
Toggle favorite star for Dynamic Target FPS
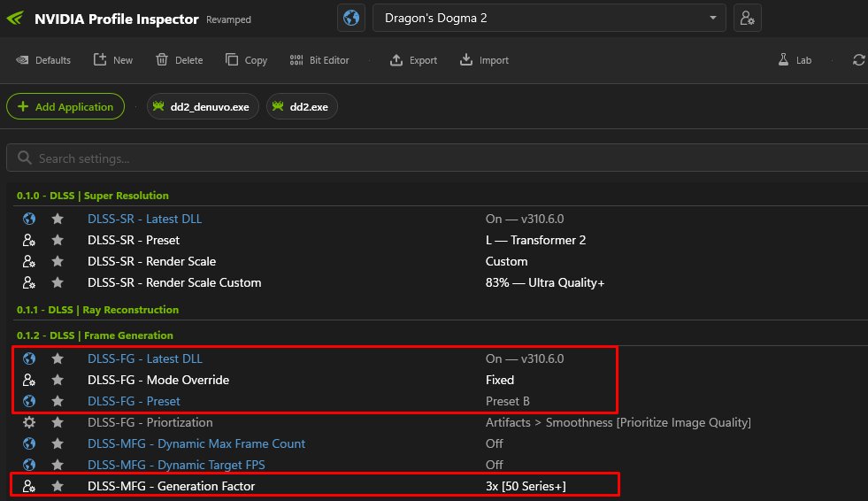(58, 465)
